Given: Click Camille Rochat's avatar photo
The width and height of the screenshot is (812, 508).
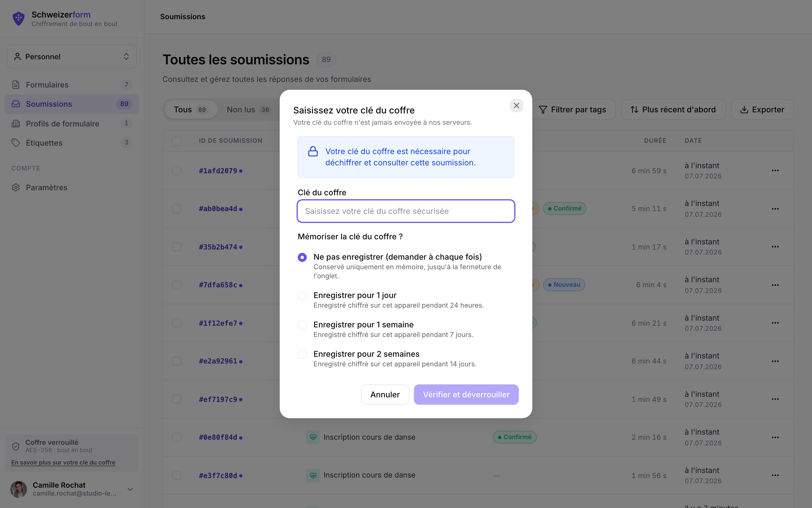Looking at the screenshot, I should (18, 489).
